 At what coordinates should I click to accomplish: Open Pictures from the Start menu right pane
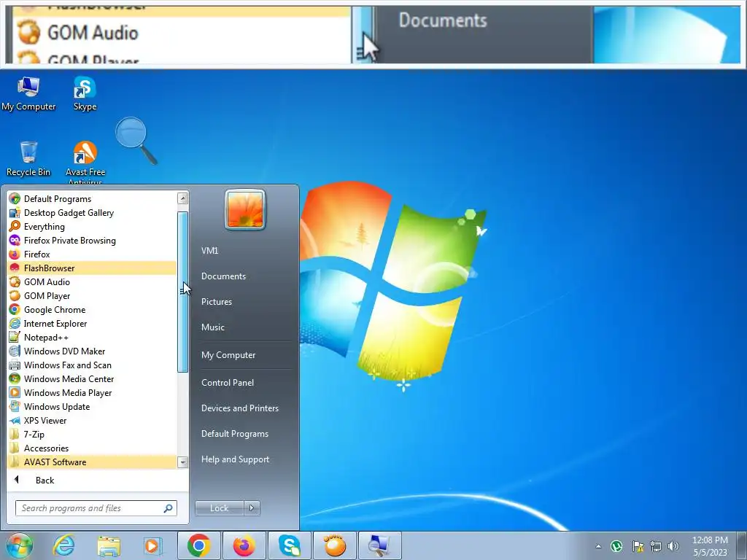(x=216, y=301)
